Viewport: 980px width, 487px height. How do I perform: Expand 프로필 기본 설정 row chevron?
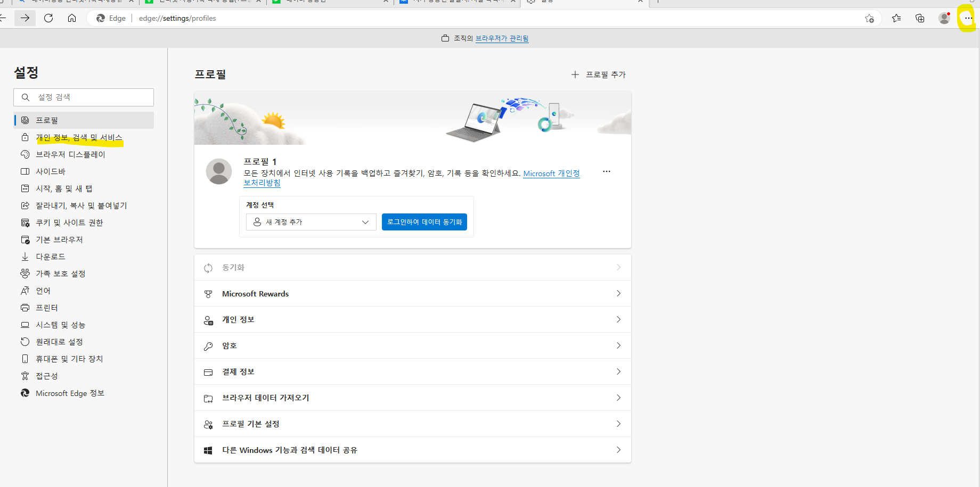tap(618, 424)
